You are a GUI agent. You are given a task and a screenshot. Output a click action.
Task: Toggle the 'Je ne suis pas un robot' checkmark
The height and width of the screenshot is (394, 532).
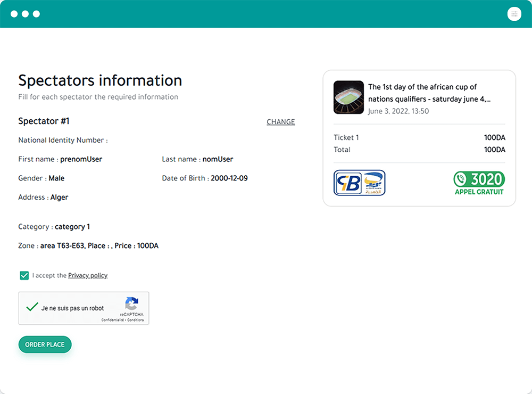32,307
